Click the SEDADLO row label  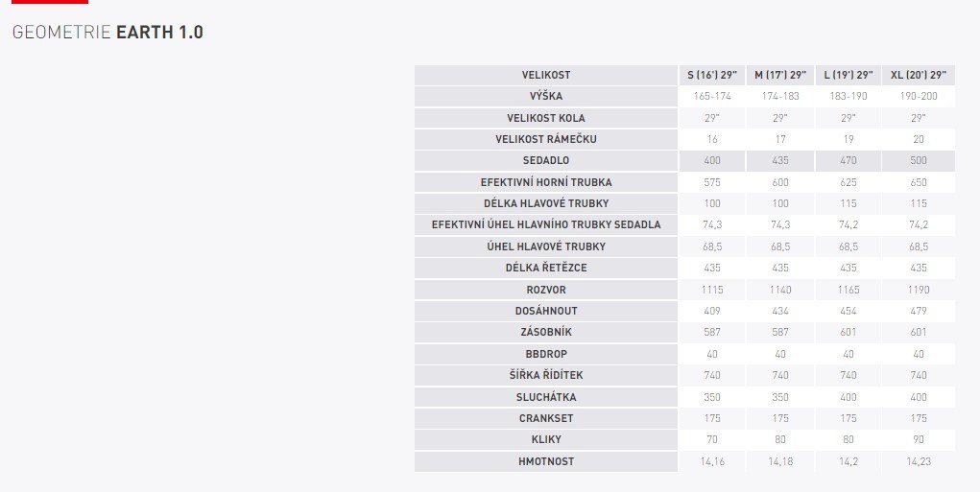(x=545, y=160)
